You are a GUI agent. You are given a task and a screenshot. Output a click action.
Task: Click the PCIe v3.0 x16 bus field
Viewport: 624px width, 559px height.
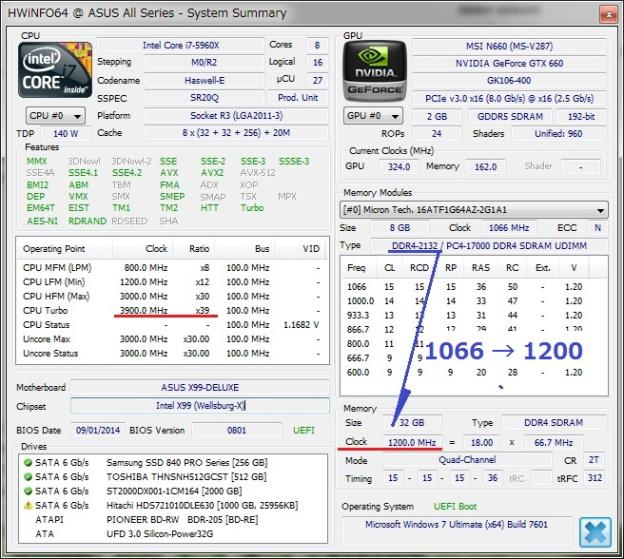coord(509,98)
